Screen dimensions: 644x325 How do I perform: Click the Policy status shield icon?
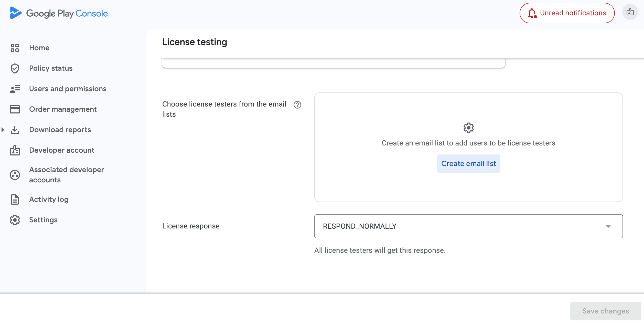click(15, 68)
